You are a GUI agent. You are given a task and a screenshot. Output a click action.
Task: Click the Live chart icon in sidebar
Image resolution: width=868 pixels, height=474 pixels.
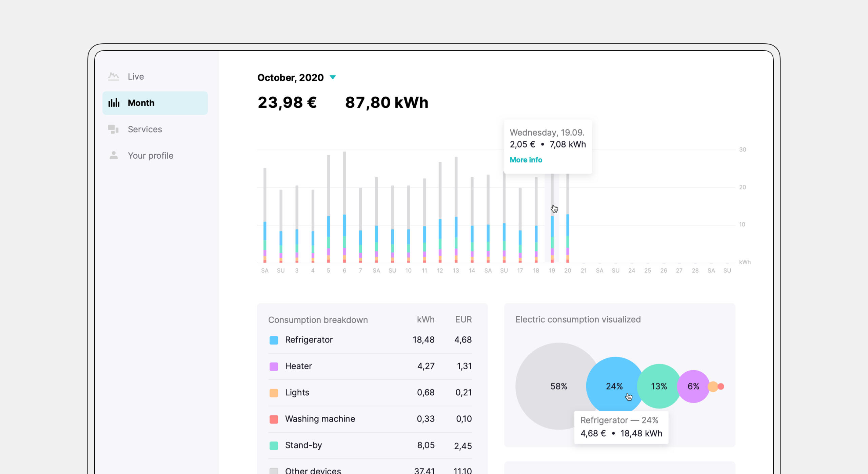(x=114, y=76)
